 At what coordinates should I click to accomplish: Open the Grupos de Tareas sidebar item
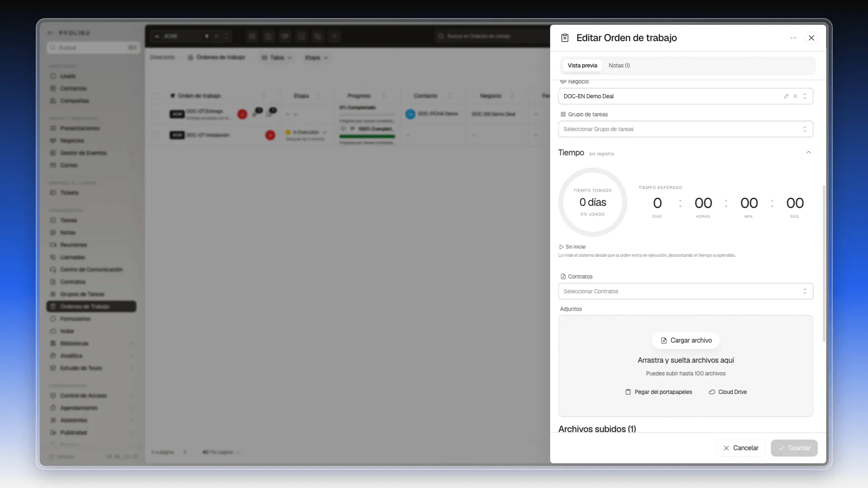coord(82,295)
